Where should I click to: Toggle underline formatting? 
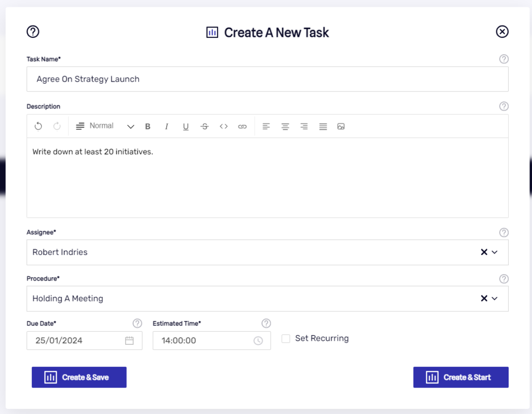(x=185, y=126)
